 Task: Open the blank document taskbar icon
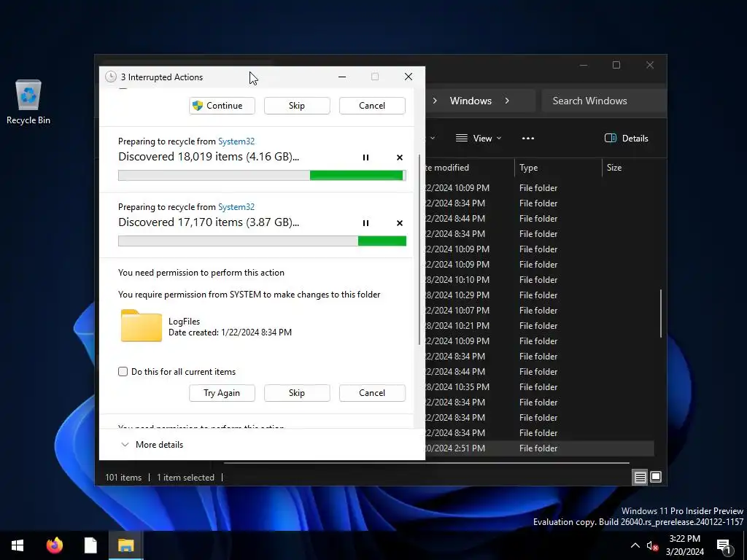(x=90, y=545)
